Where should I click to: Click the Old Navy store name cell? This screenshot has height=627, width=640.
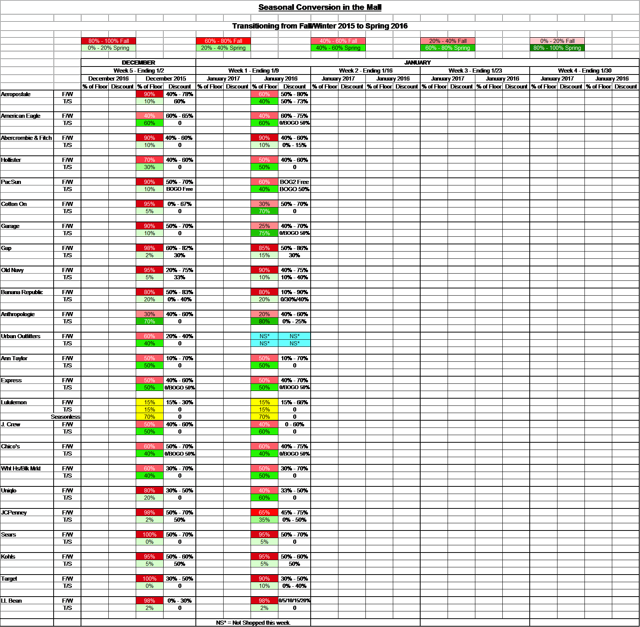[27, 270]
